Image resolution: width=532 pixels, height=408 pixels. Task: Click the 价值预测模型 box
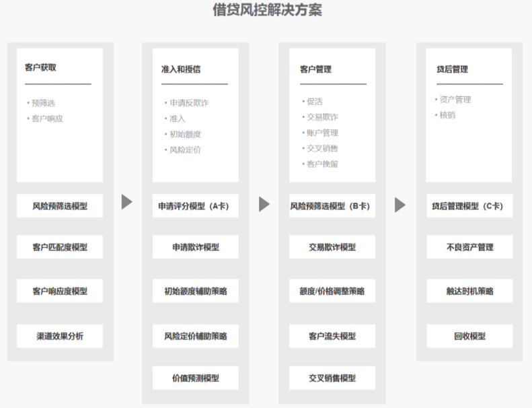[196, 378]
